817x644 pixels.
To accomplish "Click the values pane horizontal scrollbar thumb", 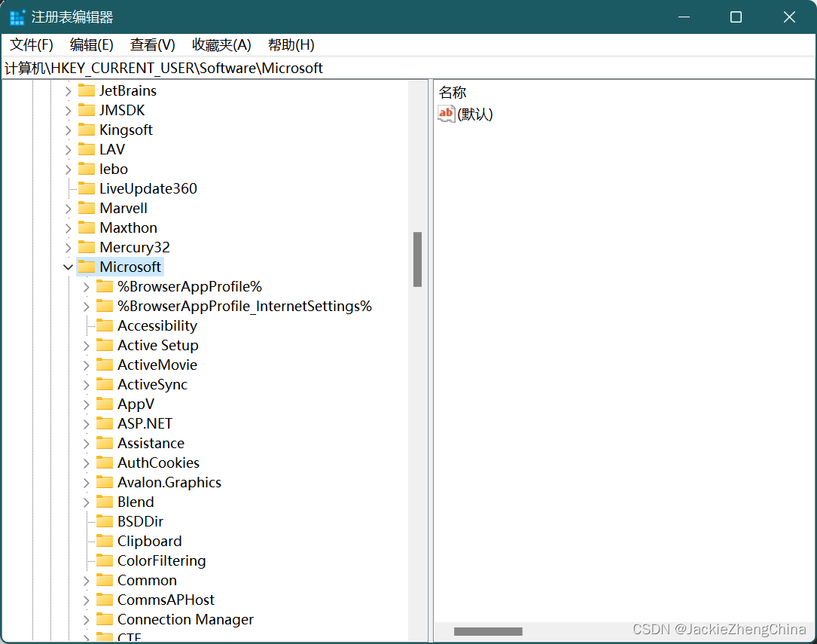I will [488, 631].
